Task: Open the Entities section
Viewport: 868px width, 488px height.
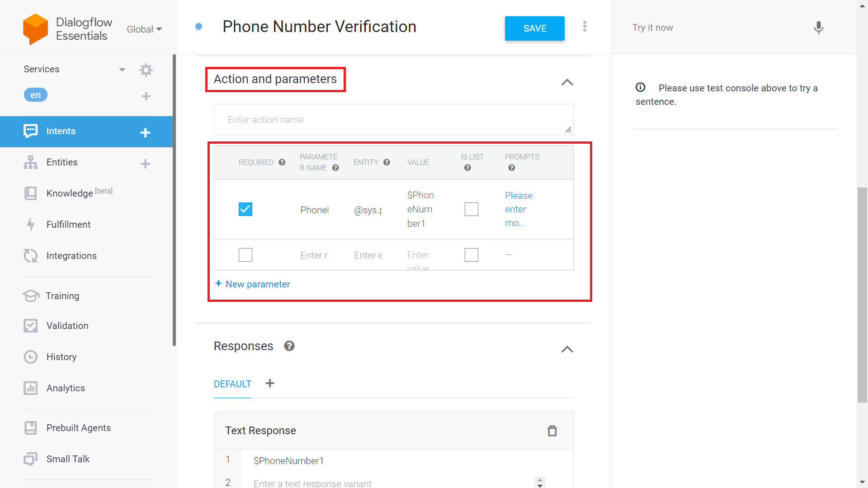Action: pos(62,162)
